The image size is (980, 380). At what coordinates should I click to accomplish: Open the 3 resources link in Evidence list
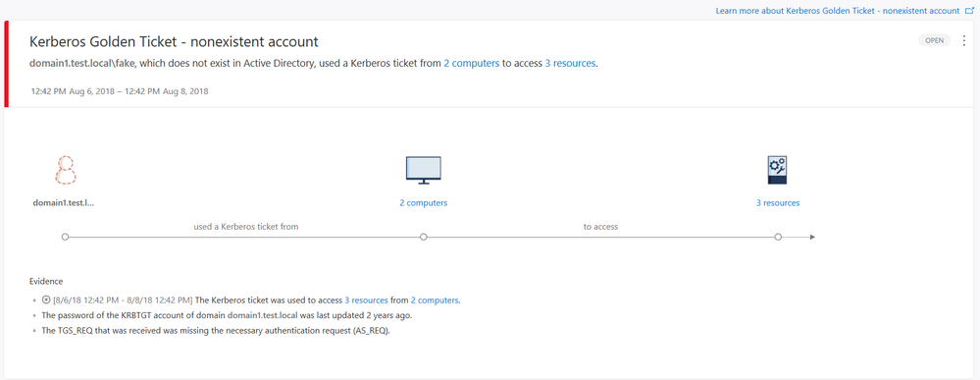pos(366,299)
